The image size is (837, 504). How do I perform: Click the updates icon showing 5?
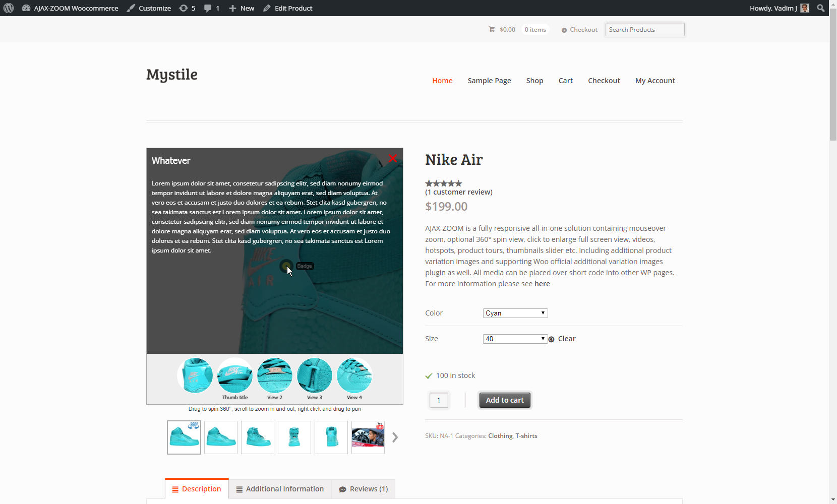pos(187,8)
